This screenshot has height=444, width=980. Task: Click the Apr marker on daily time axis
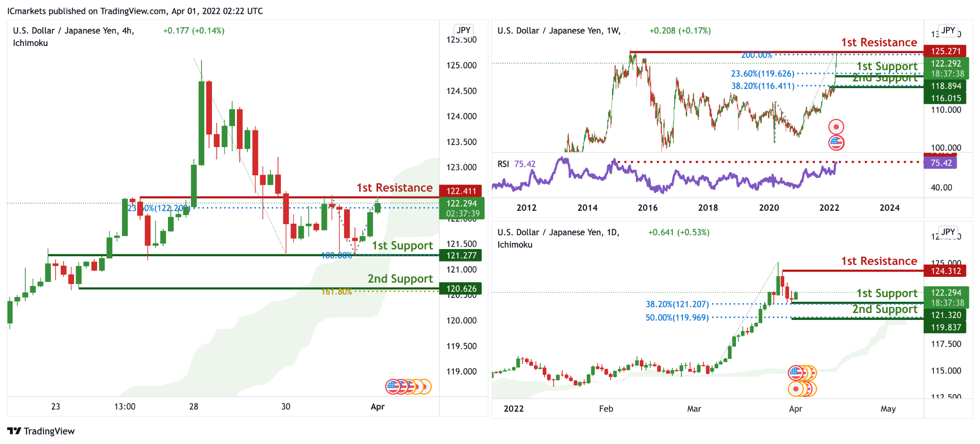[795, 409]
